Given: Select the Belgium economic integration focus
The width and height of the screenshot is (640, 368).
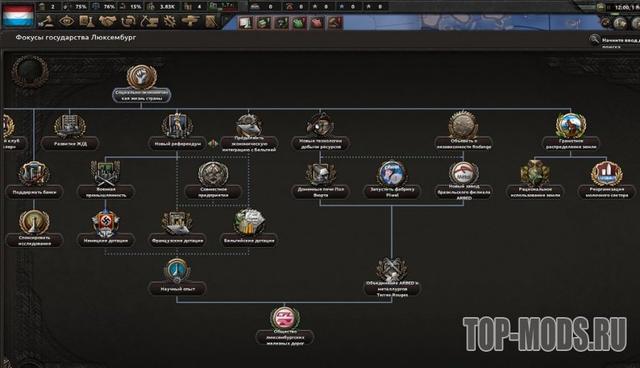Looking at the screenshot, I should coord(249,133).
